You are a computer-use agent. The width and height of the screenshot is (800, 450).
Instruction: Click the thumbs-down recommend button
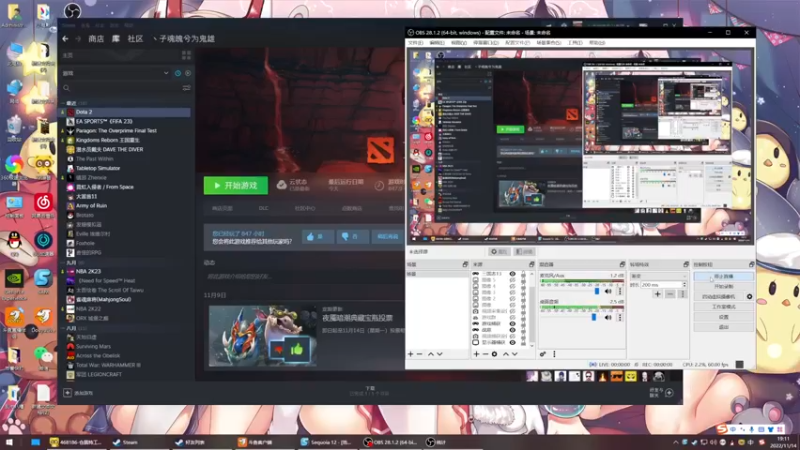point(351,237)
